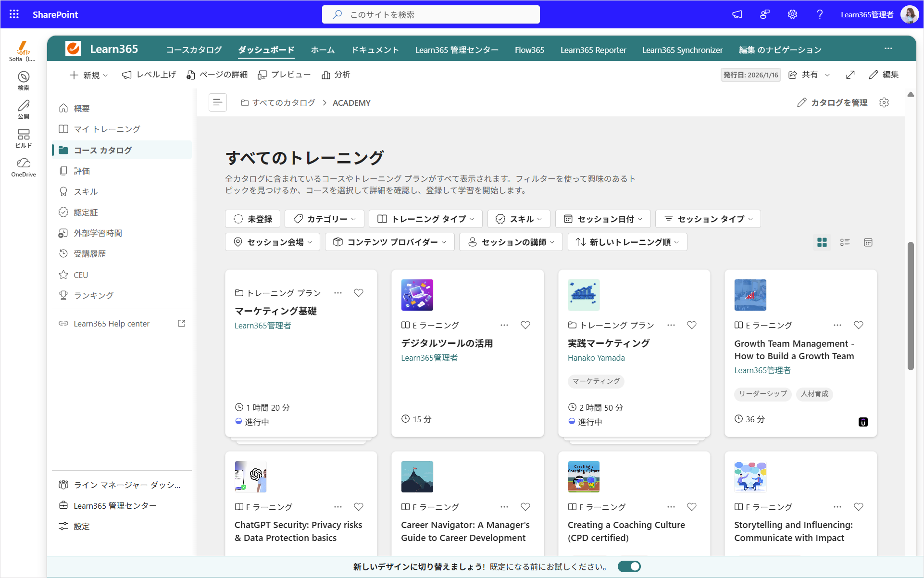This screenshot has width=924, height=578.
Task: Expand the 共有 chevron dropdown
Action: pos(827,75)
